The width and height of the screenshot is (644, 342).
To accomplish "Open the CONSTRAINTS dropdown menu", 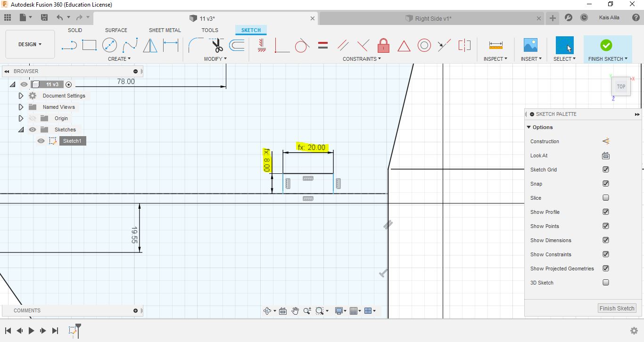I will (x=362, y=59).
